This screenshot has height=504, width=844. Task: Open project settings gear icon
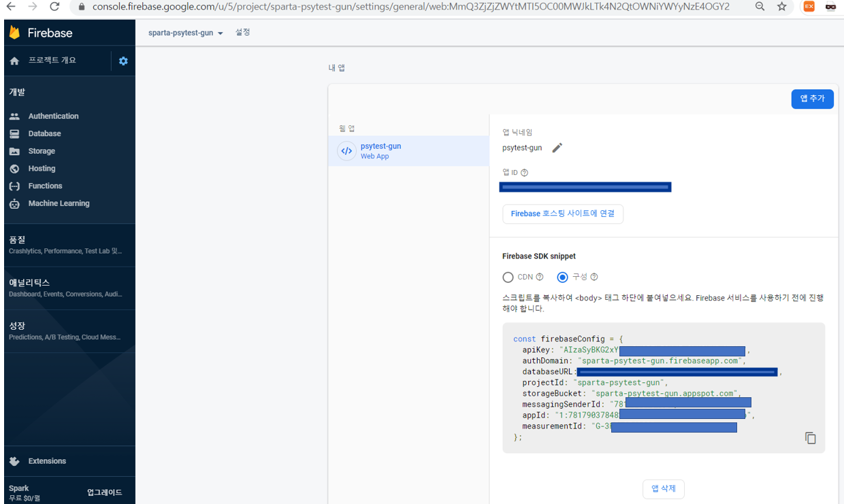(x=123, y=61)
